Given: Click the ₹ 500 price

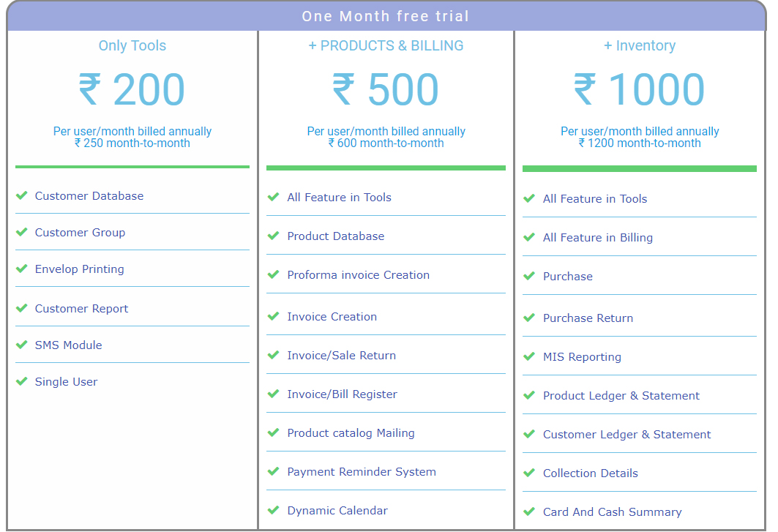Looking at the screenshot, I should (386, 90).
